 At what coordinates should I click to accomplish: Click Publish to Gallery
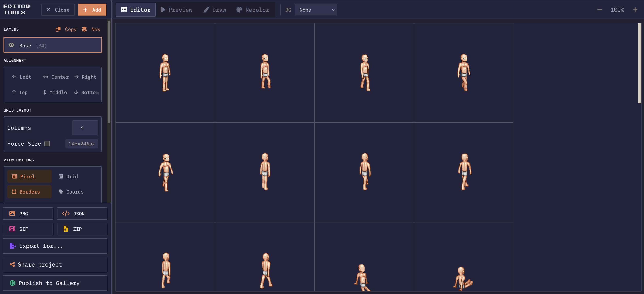[55, 283]
